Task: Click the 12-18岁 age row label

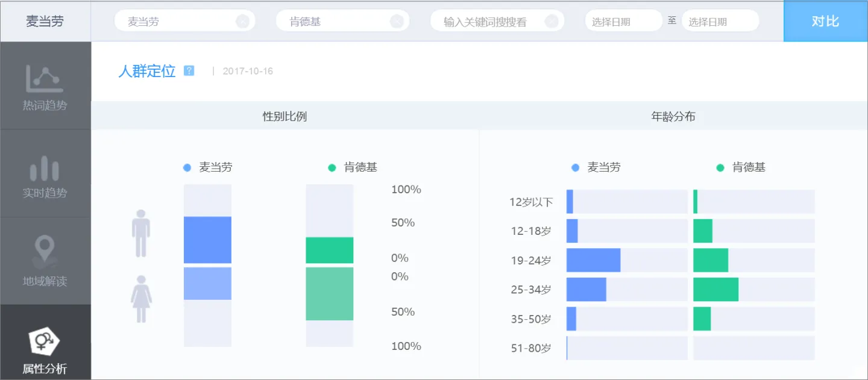Action: coord(531,231)
